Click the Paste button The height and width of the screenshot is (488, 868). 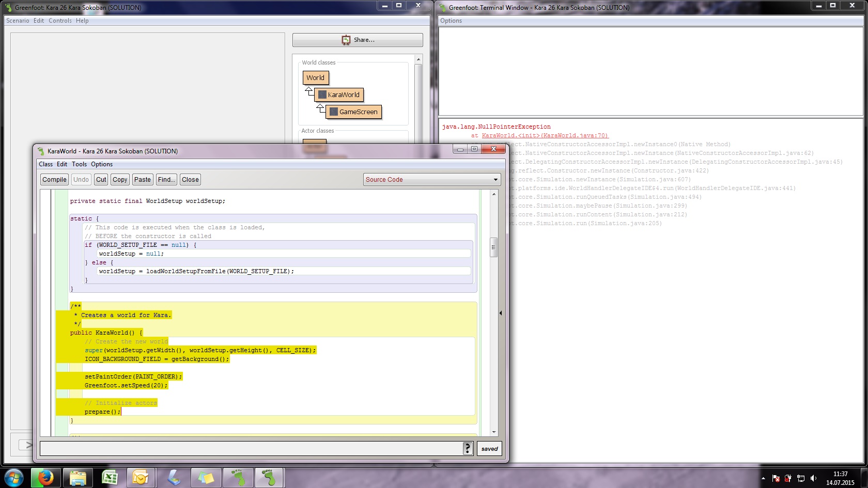coord(143,180)
